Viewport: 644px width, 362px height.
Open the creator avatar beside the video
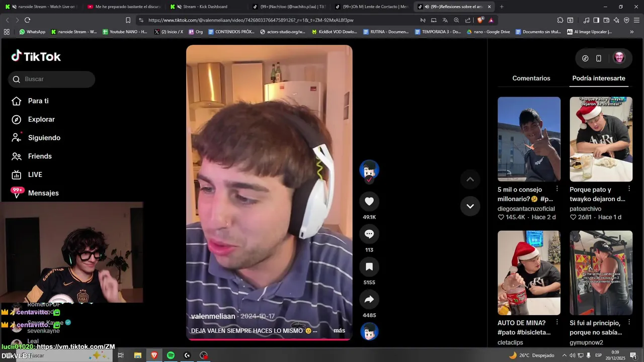[x=369, y=170]
